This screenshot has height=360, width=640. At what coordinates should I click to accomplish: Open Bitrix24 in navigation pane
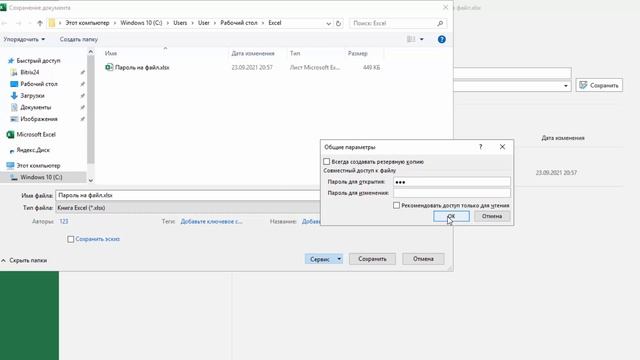tap(30, 72)
